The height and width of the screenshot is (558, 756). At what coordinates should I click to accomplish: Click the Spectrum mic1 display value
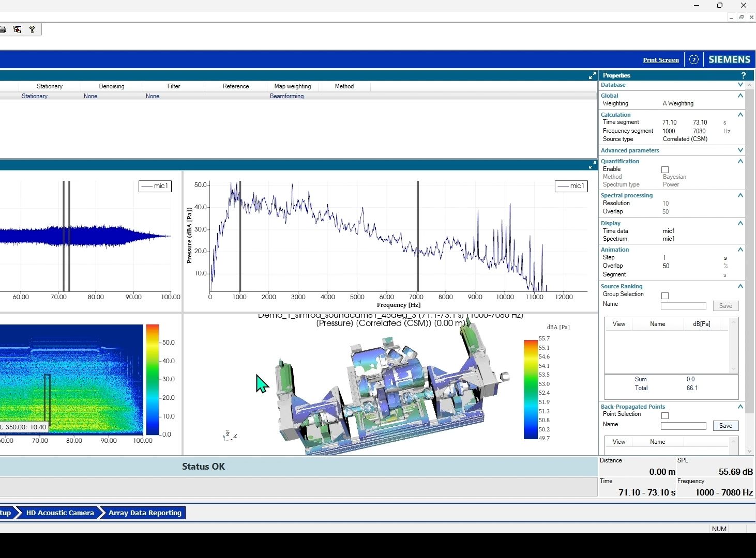(x=669, y=239)
